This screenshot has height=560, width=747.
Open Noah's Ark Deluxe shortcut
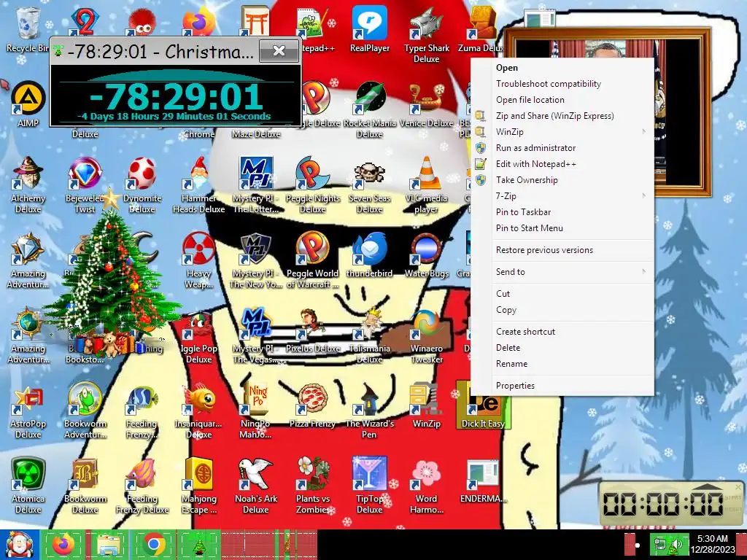(x=256, y=486)
